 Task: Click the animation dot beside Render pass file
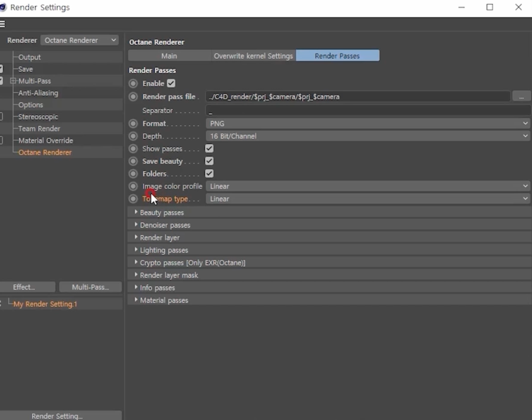coord(133,97)
